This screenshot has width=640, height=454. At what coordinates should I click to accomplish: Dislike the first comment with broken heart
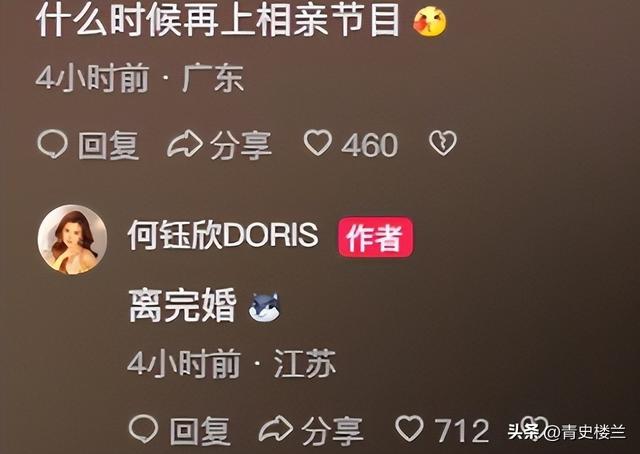pyautogui.click(x=442, y=143)
